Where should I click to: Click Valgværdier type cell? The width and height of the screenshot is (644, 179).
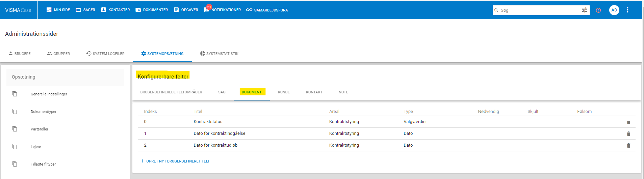click(x=415, y=122)
